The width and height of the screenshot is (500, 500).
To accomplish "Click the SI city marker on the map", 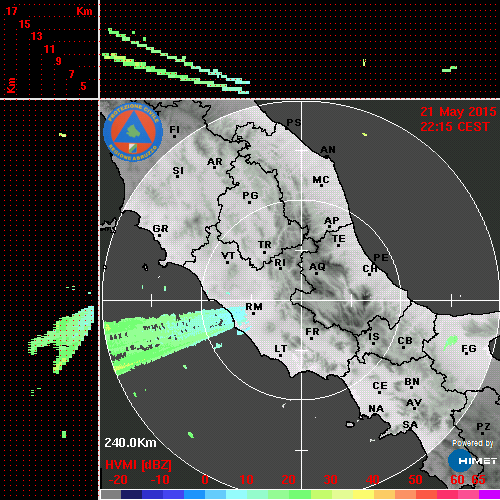I will point(178,172).
